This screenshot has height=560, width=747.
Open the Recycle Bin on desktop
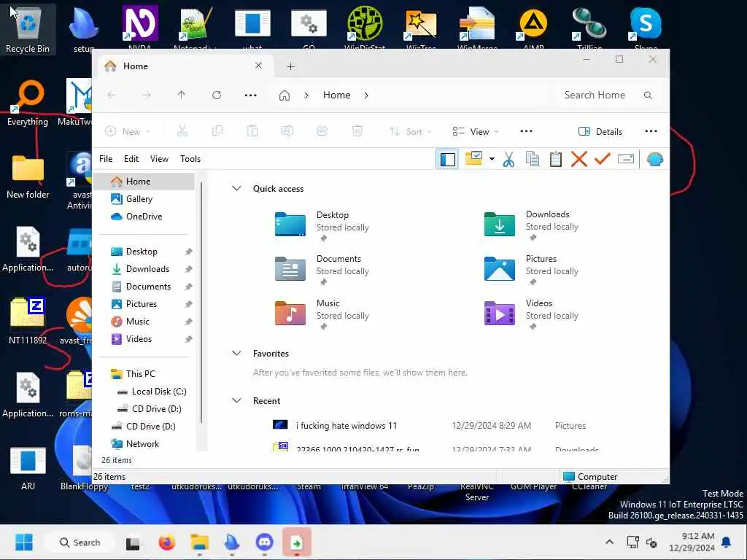[x=28, y=29]
